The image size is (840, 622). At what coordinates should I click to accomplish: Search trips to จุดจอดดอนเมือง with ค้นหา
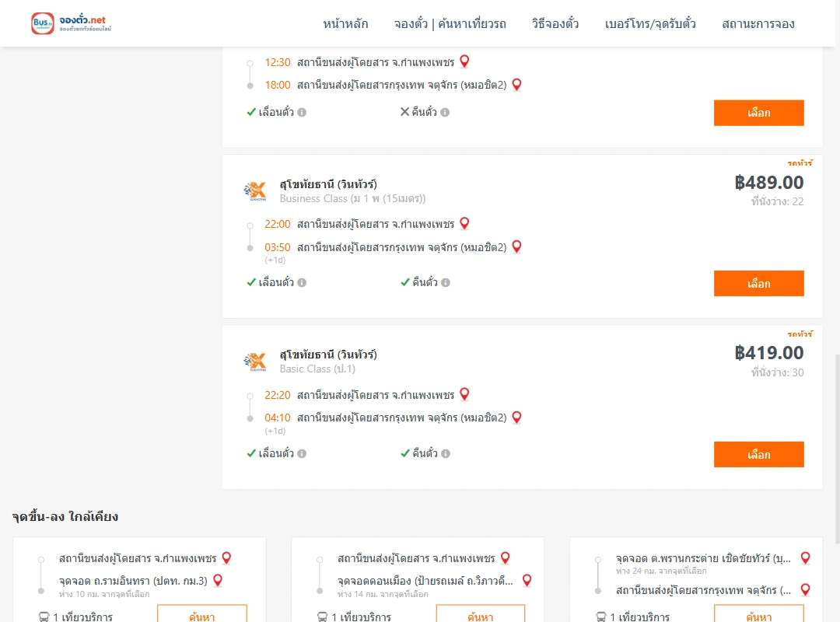(481, 614)
